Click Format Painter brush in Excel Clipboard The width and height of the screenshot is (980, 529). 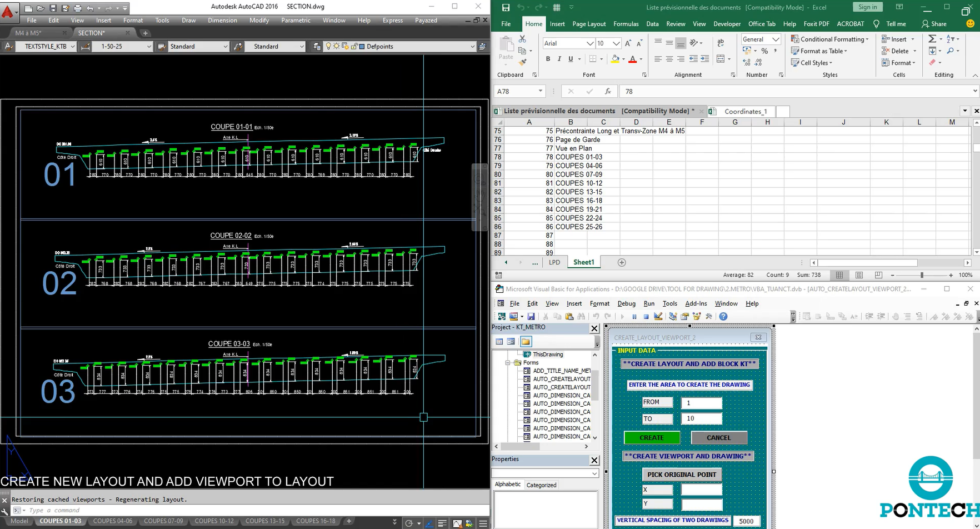tap(522, 62)
